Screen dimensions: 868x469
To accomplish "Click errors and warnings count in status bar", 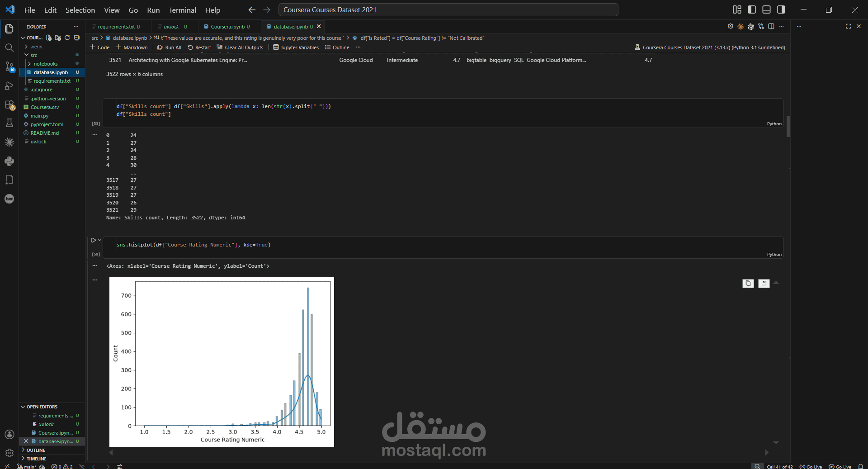I will 62,466.
